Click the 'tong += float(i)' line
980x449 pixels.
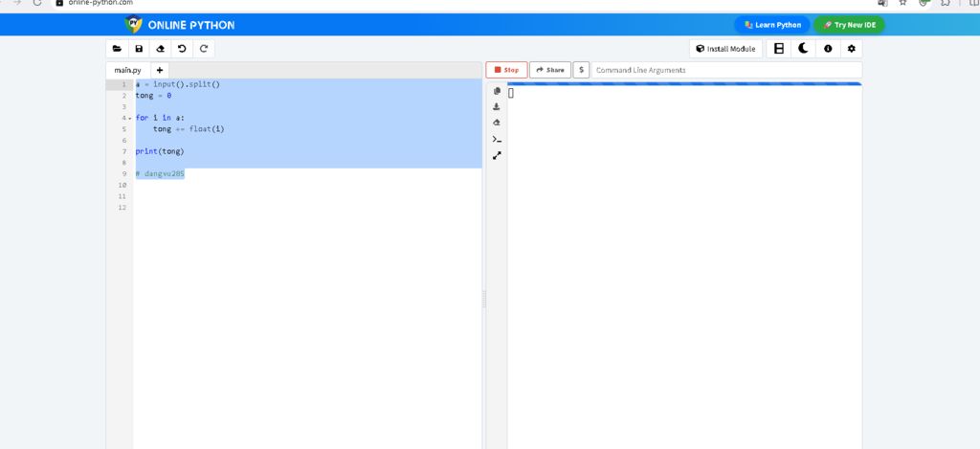tap(189, 129)
